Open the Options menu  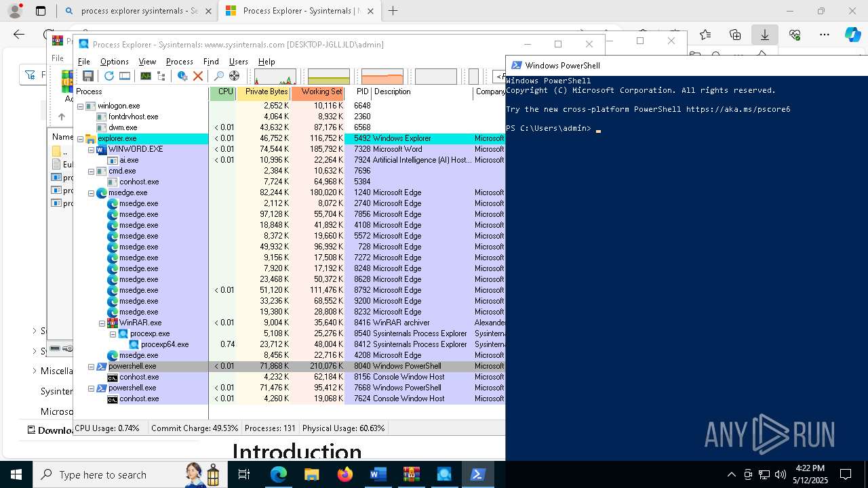pos(115,61)
